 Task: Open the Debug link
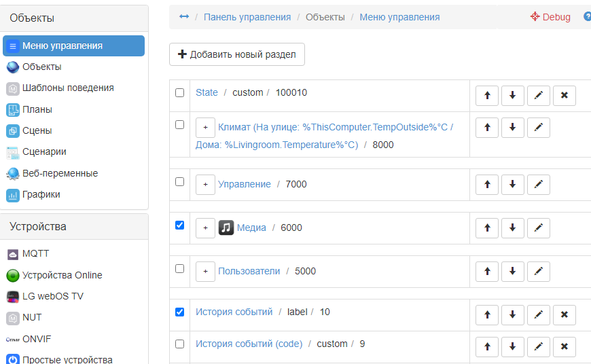click(550, 17)
